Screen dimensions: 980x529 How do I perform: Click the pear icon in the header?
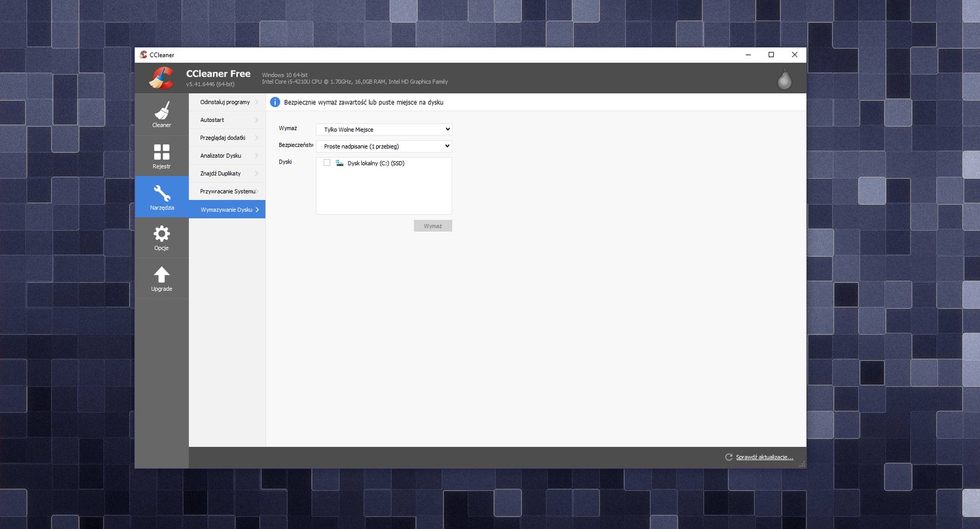(x=785, y=79)
